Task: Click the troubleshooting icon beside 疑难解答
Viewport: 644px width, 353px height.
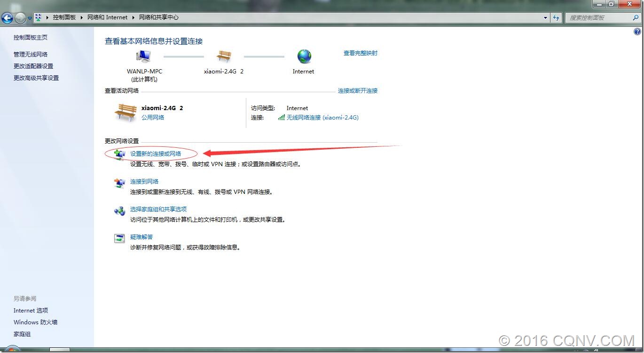Action: pos(120,238)
